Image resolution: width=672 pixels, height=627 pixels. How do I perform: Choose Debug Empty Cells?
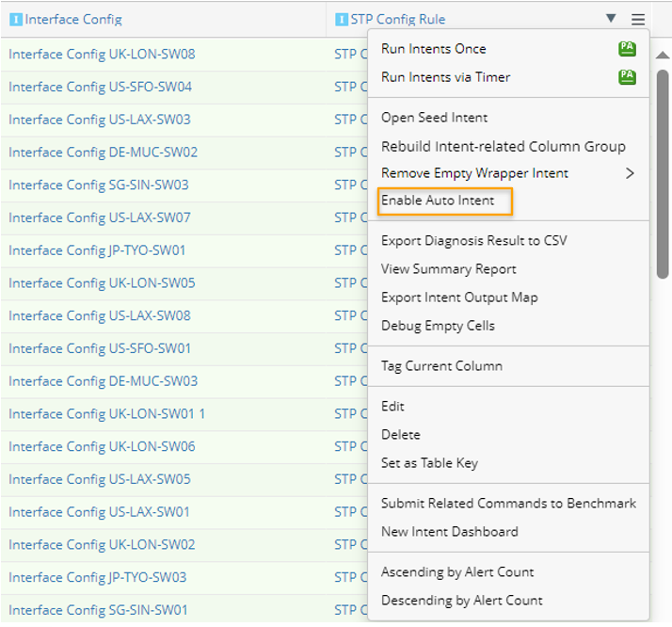[438, 326]
